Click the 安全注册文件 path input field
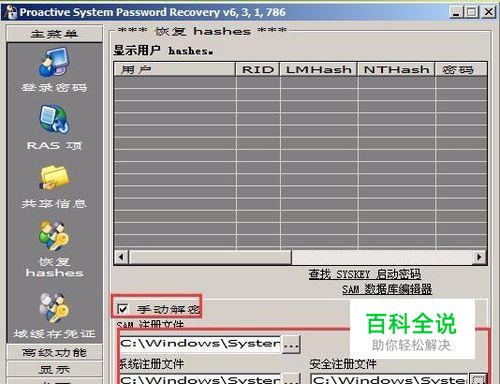The width and height of the screenshot is (500, 384). [x=389, y=379]
